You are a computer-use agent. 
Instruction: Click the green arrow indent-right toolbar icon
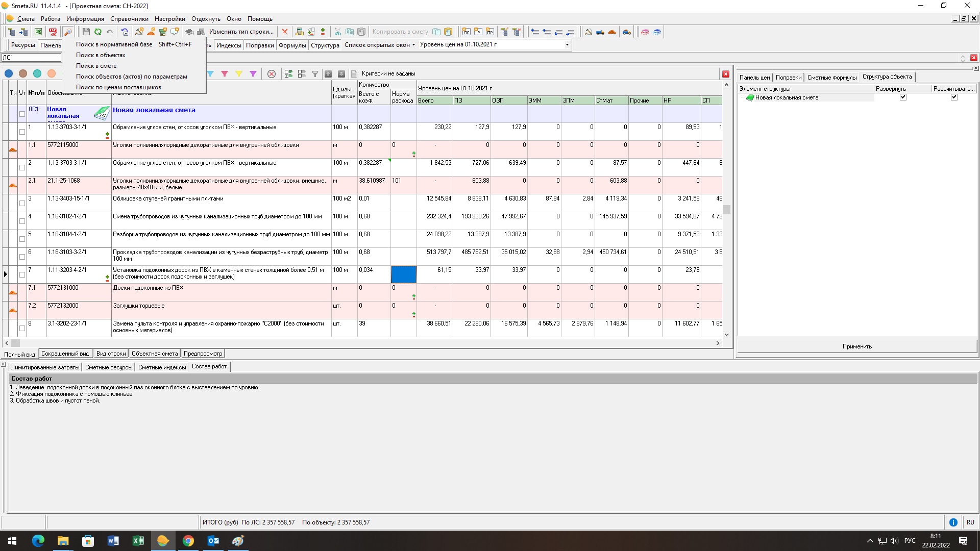pyautogui.click(x=23, y=32)
